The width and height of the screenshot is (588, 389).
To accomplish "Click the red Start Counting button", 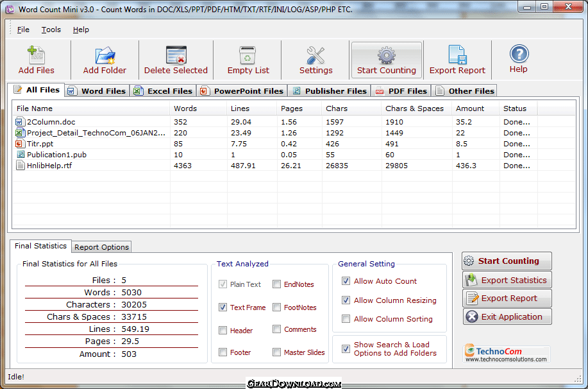I will 507,261.
